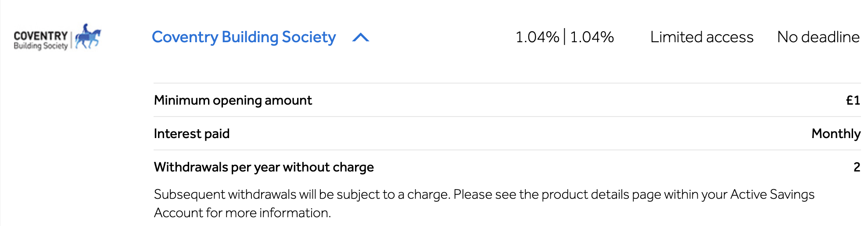Collapse the Coventry Building Society details chevron

[x=361, y=38]
